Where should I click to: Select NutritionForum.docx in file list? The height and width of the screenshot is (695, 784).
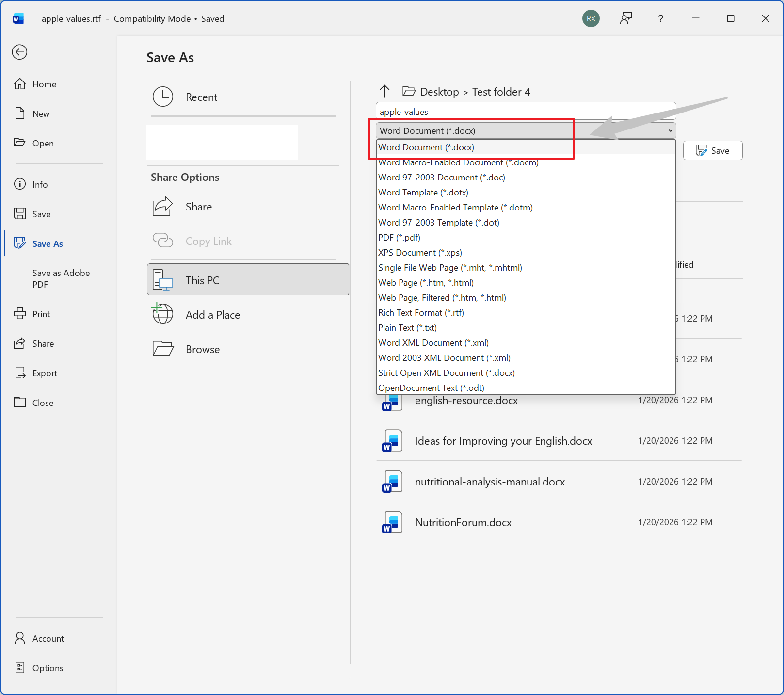[x=463, y=522]
